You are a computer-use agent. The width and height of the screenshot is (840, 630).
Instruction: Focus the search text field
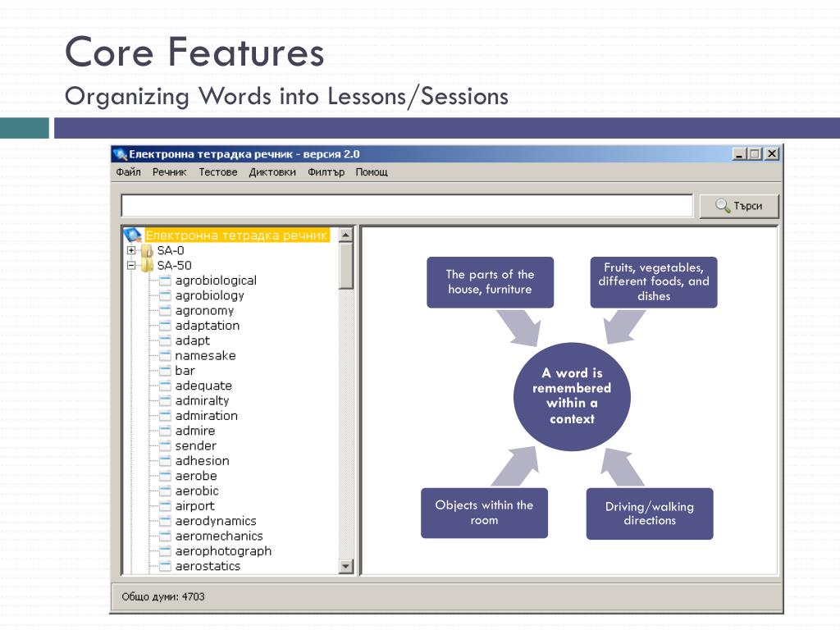click(407, 206)
